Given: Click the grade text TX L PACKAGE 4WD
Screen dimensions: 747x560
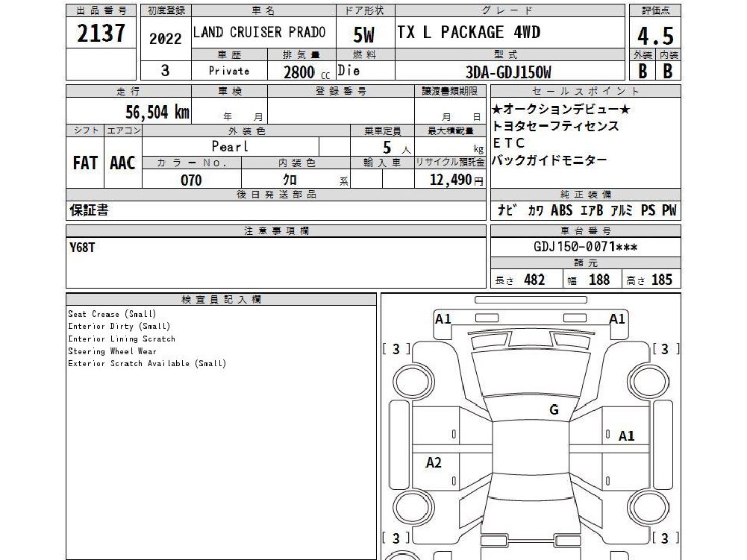Looking at the screenshot, I should click(469, 32).
